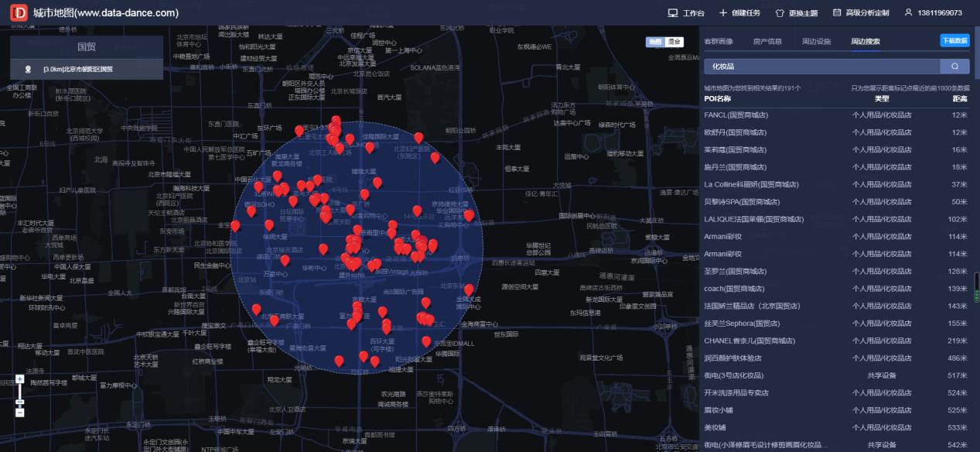Click the calendar icon beside 高级分析定制
Image resolution: width=980 pixels, height=452 pixels.
point(837,13)
